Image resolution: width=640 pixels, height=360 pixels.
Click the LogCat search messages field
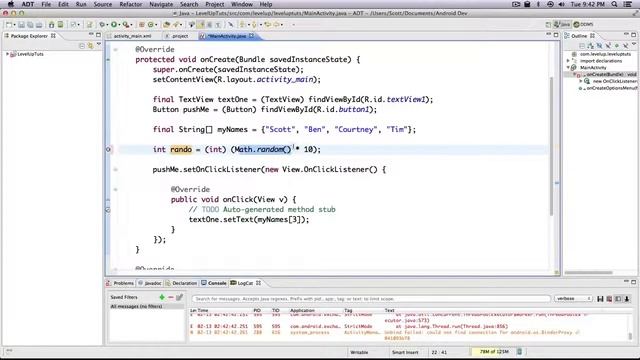[x=371, y=299]
